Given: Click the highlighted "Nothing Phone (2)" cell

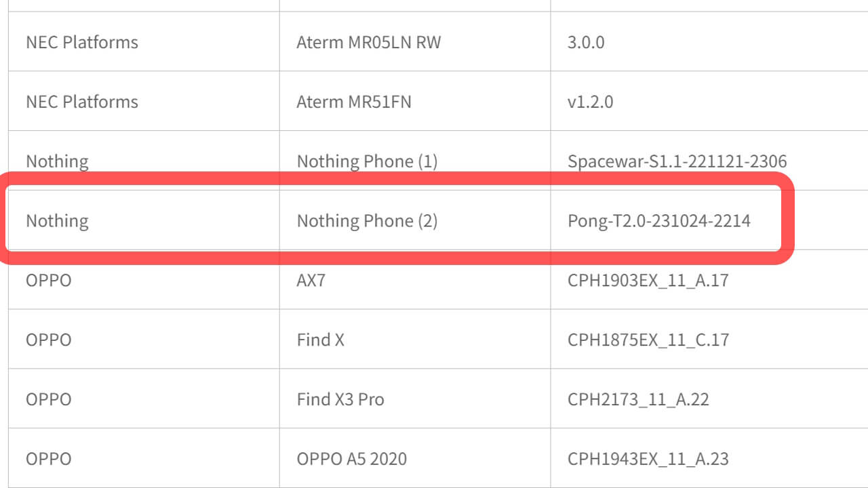Looking at the screenshot, I should pyautogui.click(x=367, y=221).
